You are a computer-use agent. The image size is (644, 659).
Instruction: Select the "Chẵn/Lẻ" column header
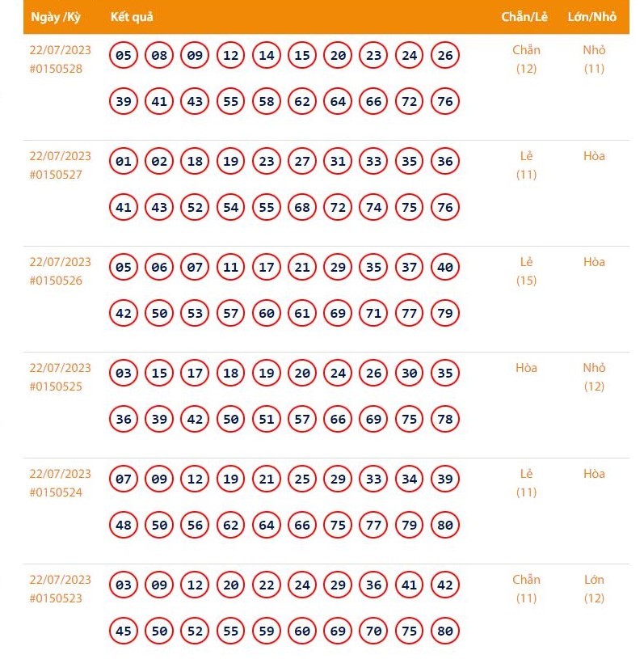524,17
